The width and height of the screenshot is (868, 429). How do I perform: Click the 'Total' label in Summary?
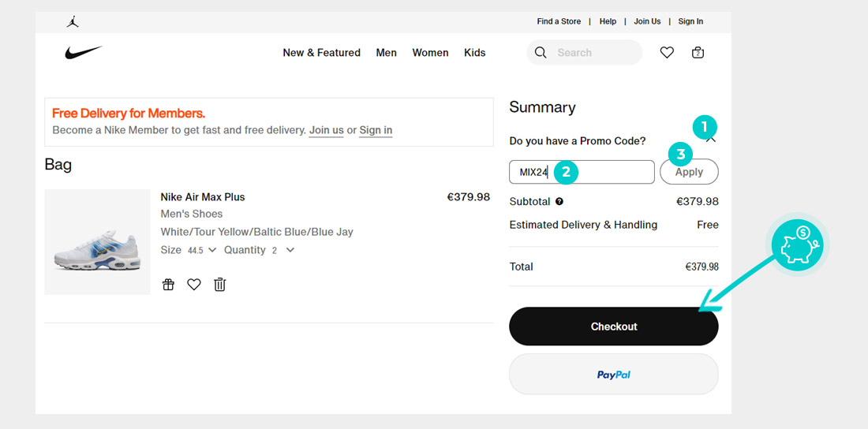coord(521,267)
